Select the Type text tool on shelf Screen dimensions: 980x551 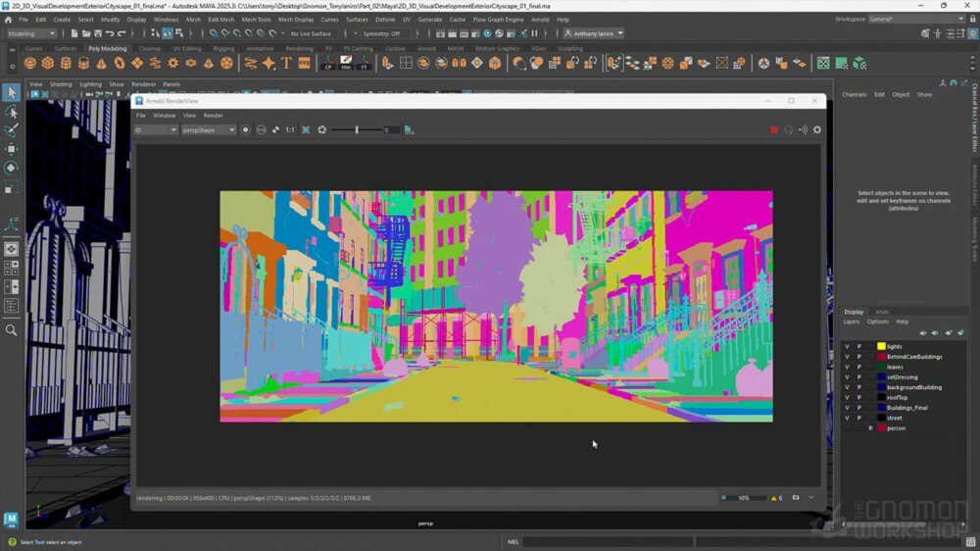[286, 63]
